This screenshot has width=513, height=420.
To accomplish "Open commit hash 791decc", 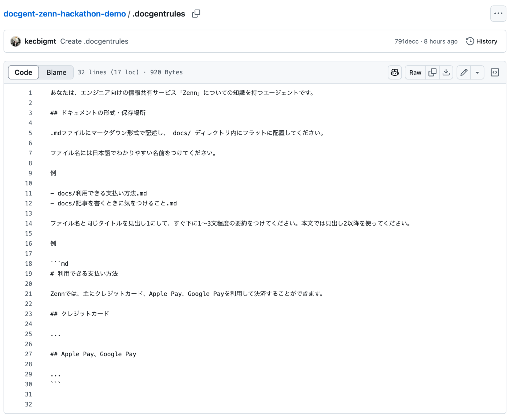I will point(406,41).
